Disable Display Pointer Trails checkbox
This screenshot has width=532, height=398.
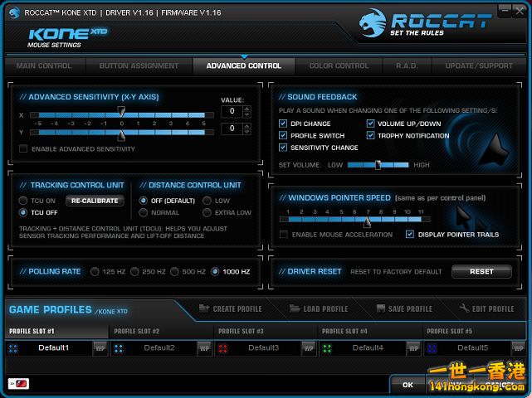[410, 235]
